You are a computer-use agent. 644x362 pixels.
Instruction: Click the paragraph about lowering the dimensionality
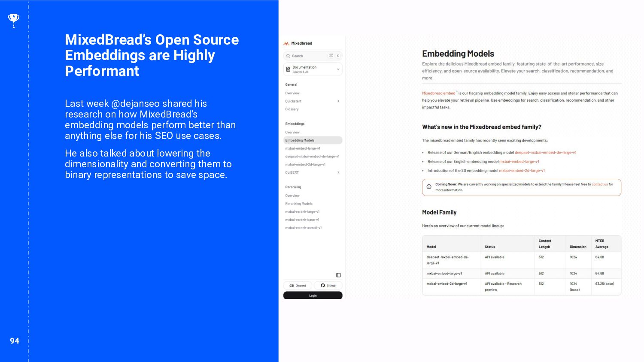(148, 164)
